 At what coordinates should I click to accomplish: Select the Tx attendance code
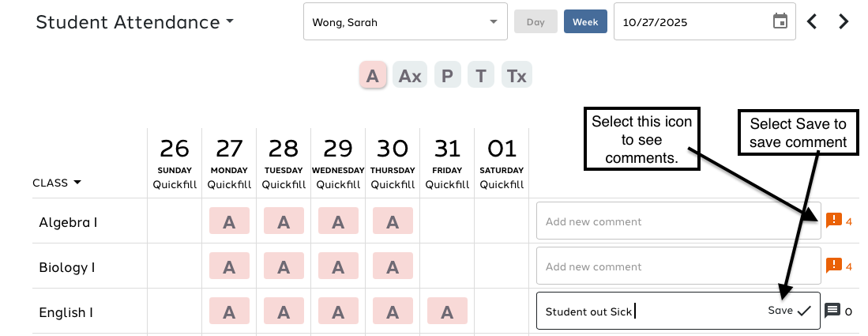(x=517, y=76)
